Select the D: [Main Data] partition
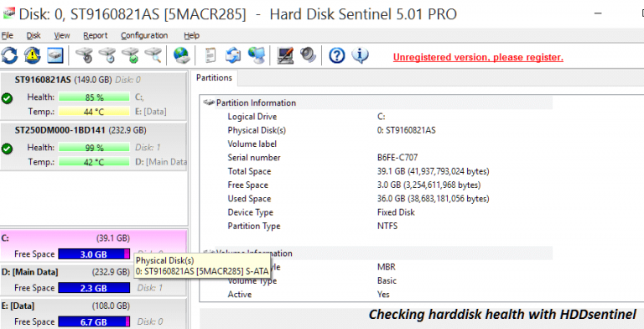Viewport: 644px width, 329px height. pos(94,279)
